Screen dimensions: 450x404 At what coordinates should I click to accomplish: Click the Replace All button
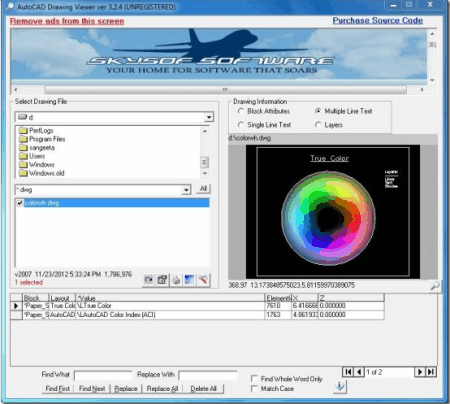(x=162, y=389)
